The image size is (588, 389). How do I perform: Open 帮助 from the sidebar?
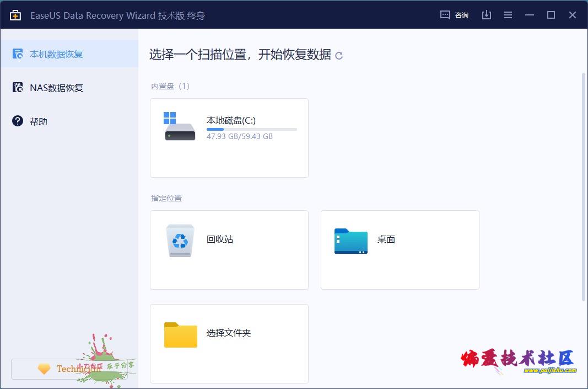point(69,121)
